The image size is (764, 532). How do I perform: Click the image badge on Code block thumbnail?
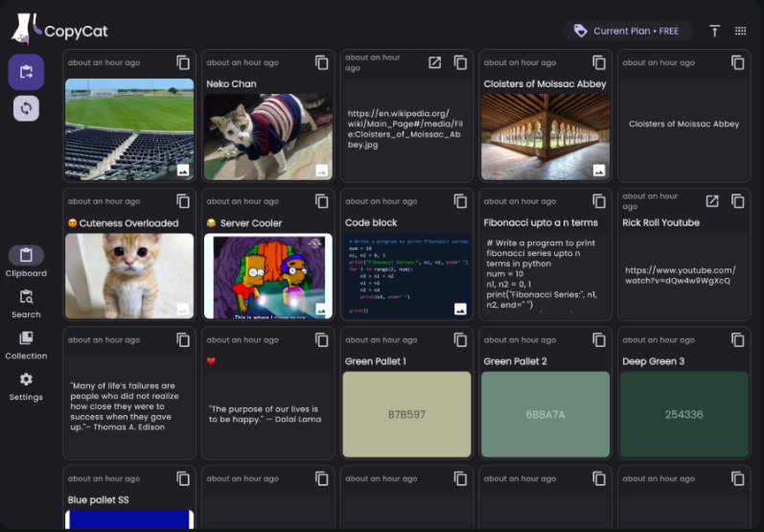pyautogui.click(x=460, y=309)
